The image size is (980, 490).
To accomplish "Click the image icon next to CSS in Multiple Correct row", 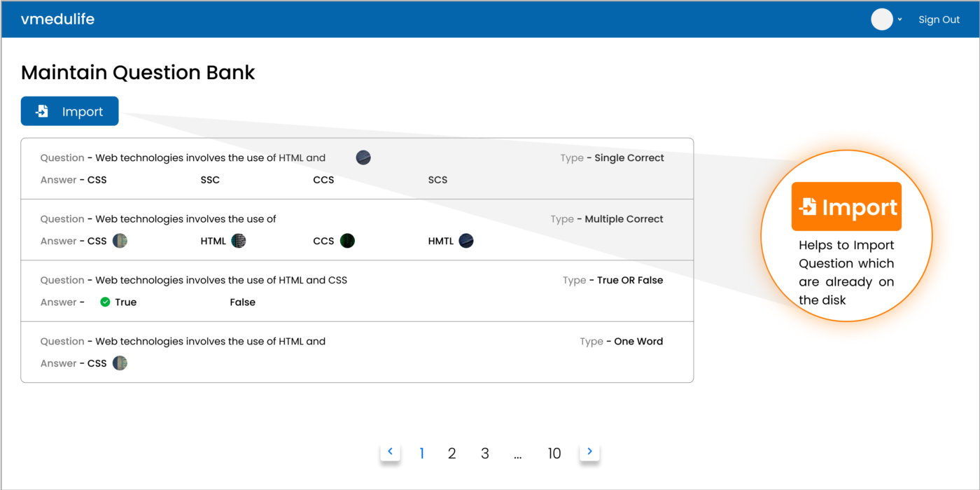I will pyautogui.click(x=120, y=241).
